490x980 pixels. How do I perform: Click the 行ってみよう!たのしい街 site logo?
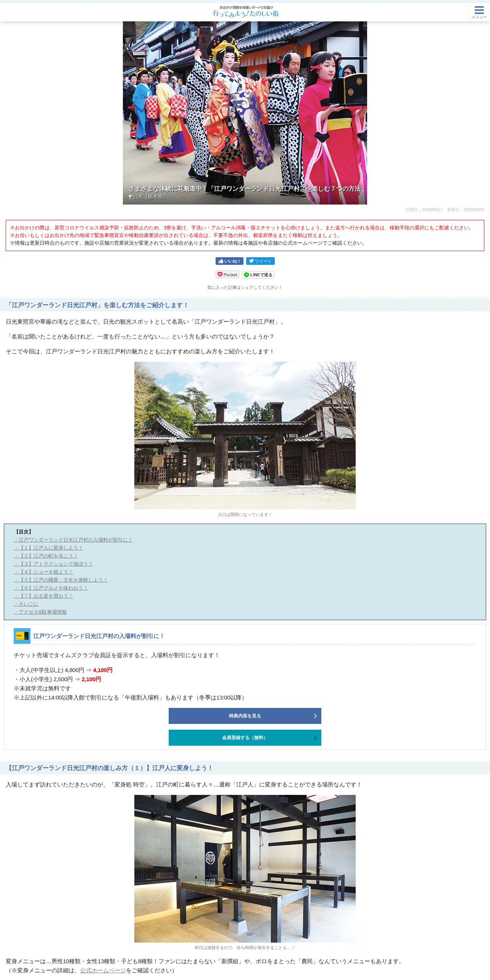click(x=245, y=11)
